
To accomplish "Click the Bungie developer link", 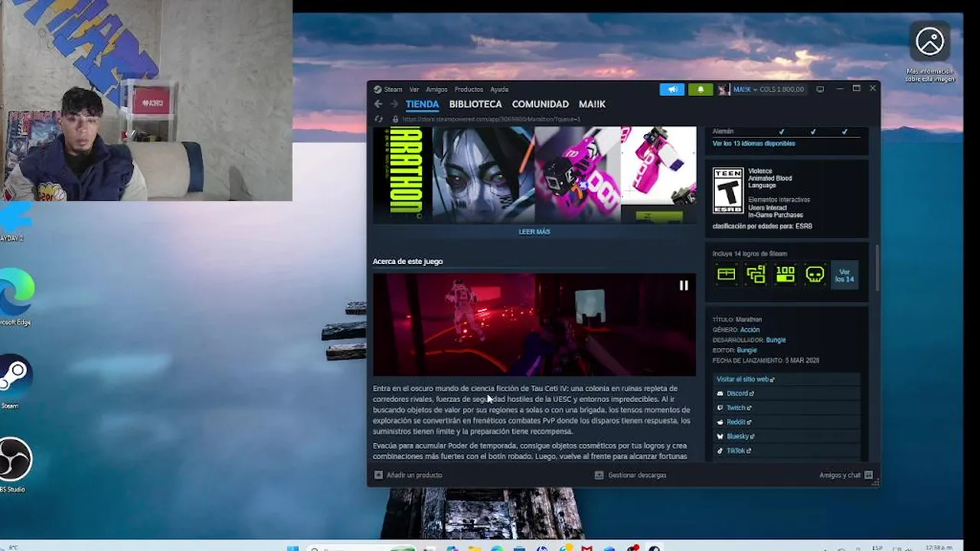I will tap(776, 340).
